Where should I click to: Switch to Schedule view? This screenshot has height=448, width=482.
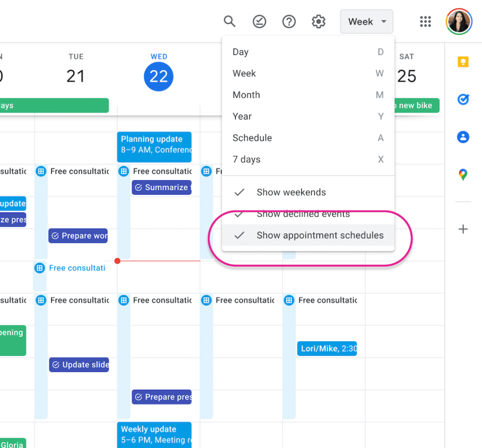click(252, 138)
